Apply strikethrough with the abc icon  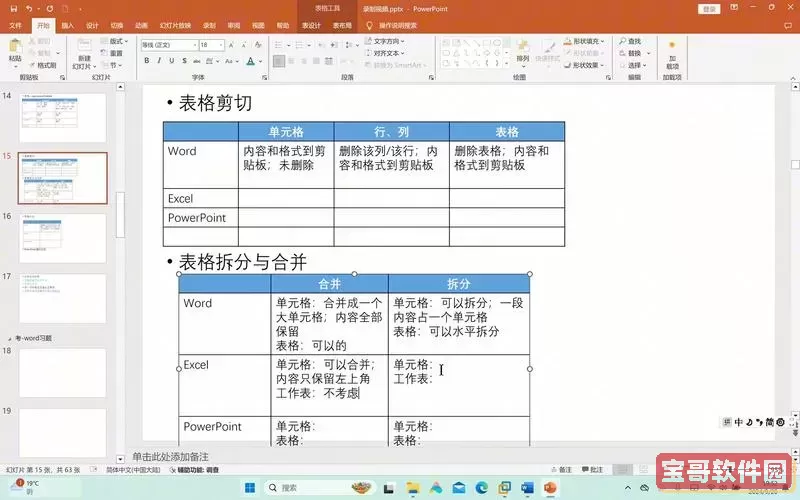pyautogui.click(x=197, y=61)
